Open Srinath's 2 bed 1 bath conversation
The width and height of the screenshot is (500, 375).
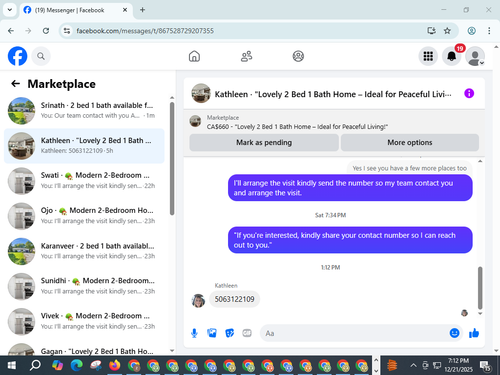(84, 110)
